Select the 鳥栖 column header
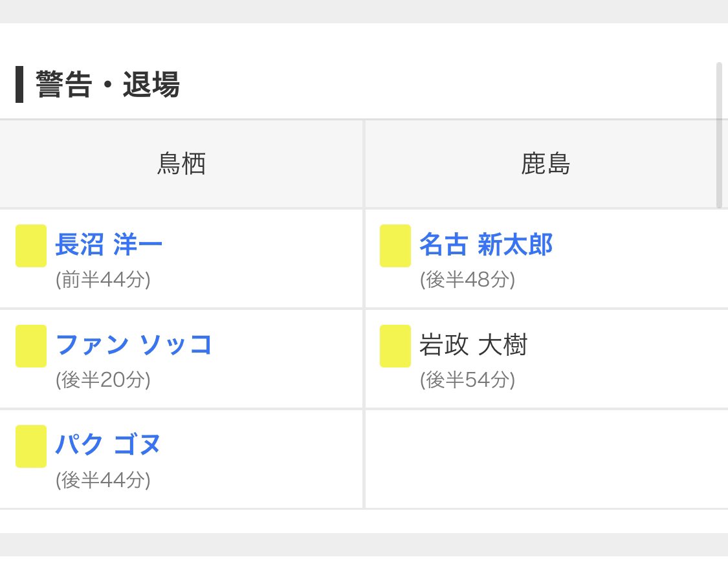 coord(181,164)
